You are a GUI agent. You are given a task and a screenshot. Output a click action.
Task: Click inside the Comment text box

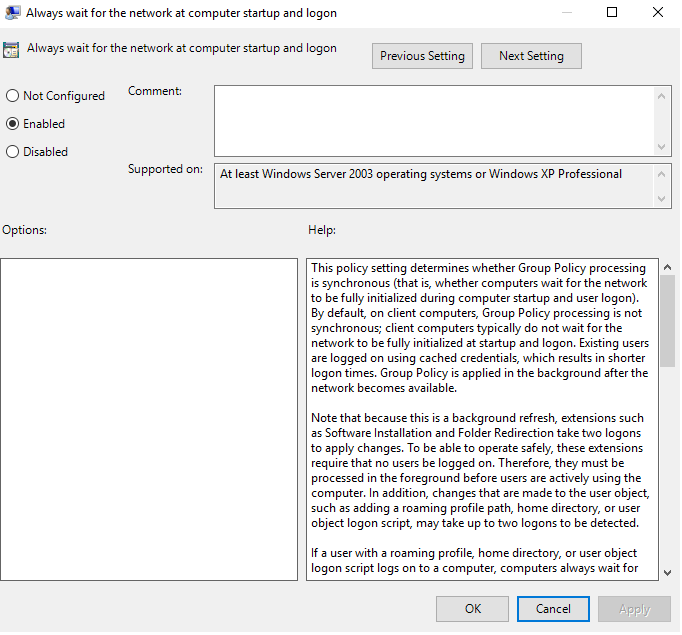click(434, 120)
